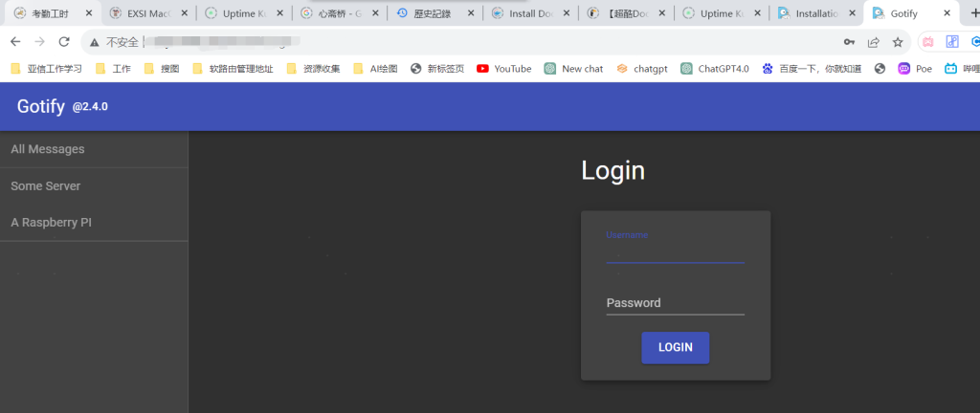Close the 心斋桥 tab
Image resolution: width=980 pixels, height=413 pixels.
[x=375, y=13]
